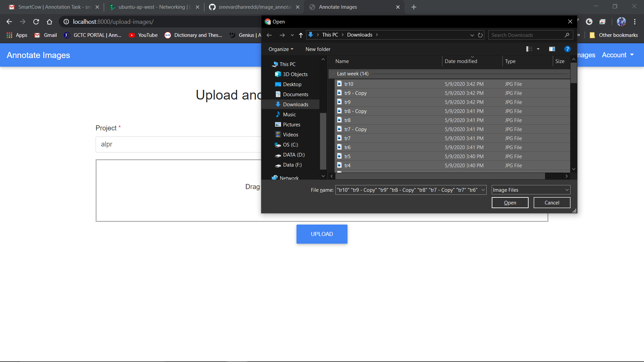
Task: Click the Open button in the dialog
Action: 510,203
